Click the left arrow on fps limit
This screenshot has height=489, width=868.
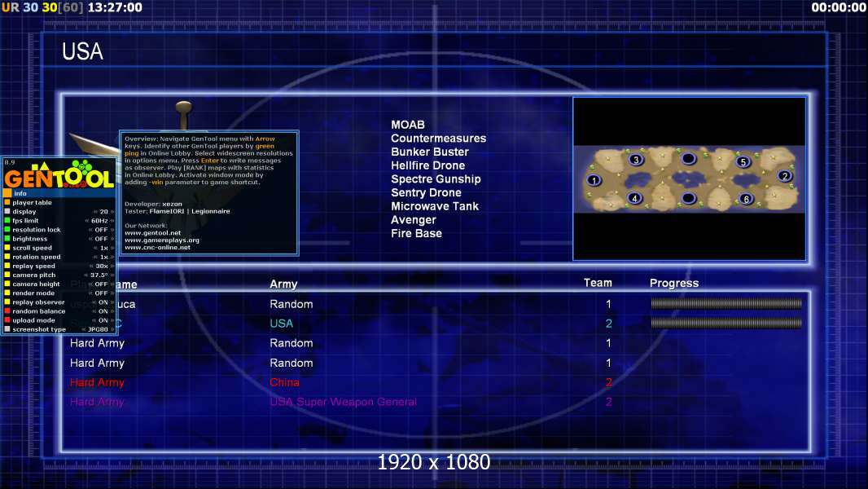click(87, 220)
